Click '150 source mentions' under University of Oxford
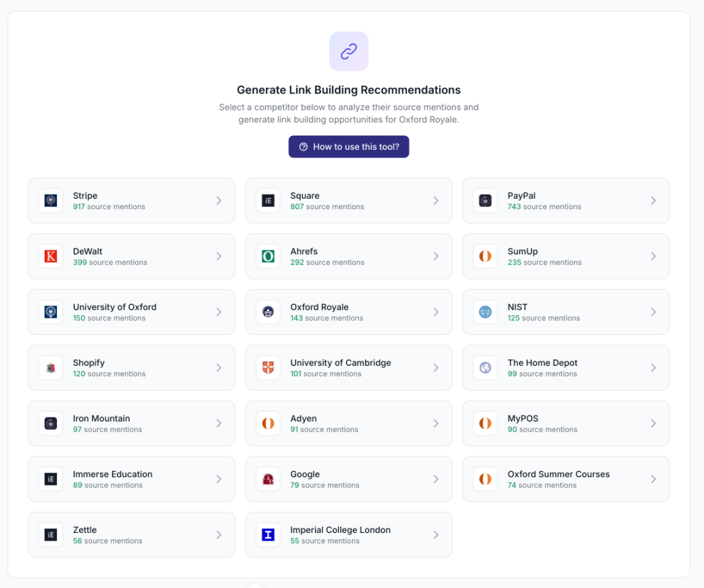 tap(109, 318)
